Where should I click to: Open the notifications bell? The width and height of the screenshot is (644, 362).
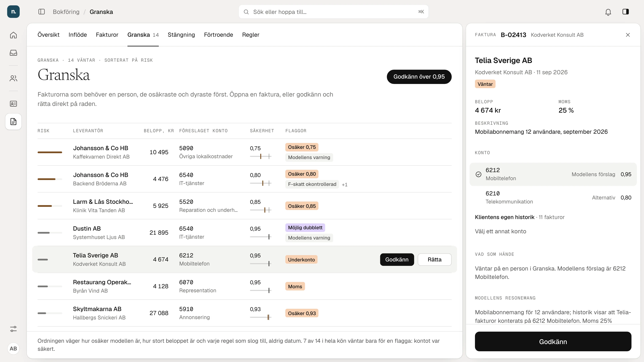608,12
